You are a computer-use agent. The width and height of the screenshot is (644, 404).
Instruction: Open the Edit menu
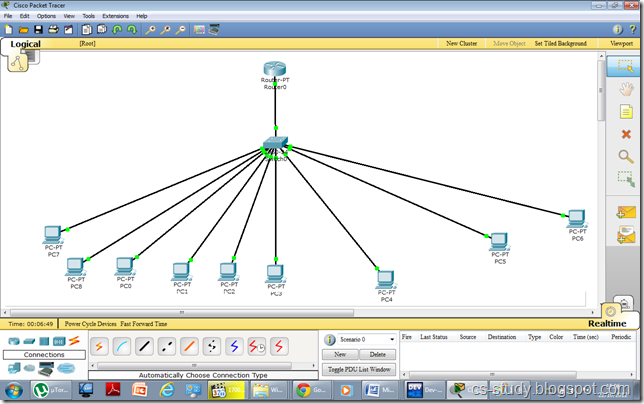coord(25,16)
